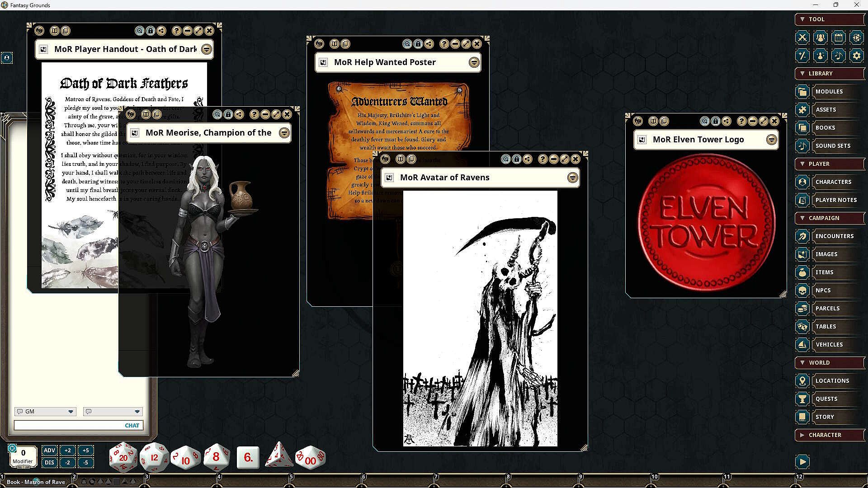The height and width of the screenshot is (488, 868).
Task: Click the Books icon in Library
Action: [x=802, y=128]
